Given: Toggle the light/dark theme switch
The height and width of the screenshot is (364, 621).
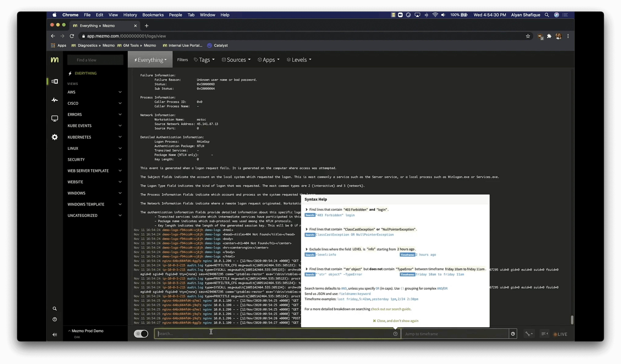Looking at the screenshot, I should (x=141, y=334).
